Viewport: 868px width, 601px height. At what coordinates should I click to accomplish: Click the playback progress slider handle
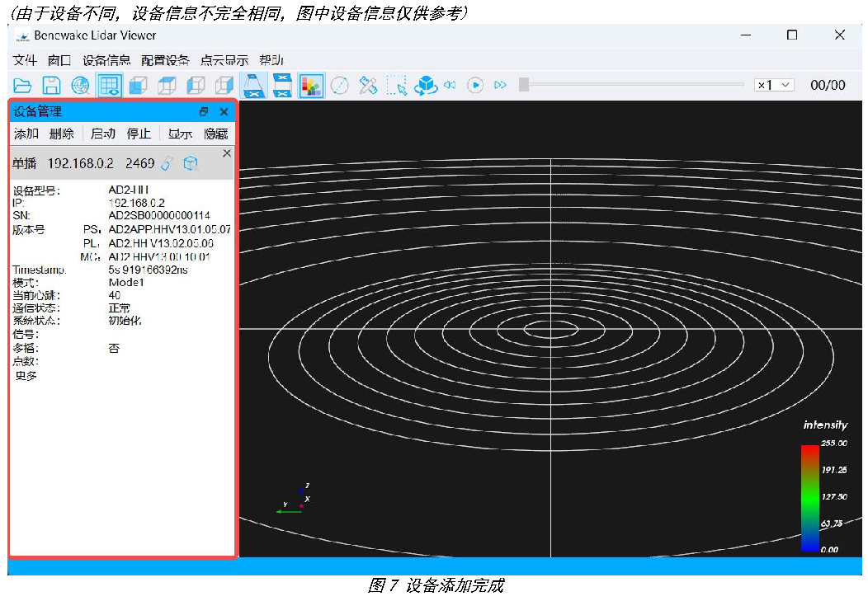click(524, 85)
